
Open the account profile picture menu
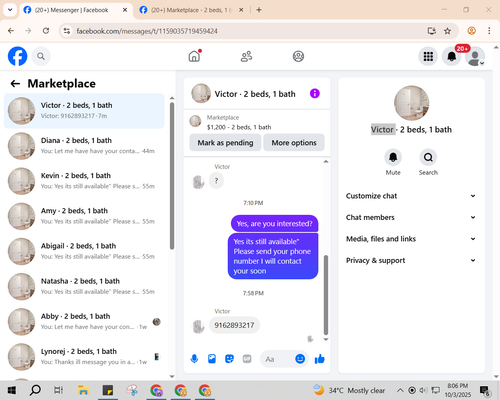click(475, 56)
